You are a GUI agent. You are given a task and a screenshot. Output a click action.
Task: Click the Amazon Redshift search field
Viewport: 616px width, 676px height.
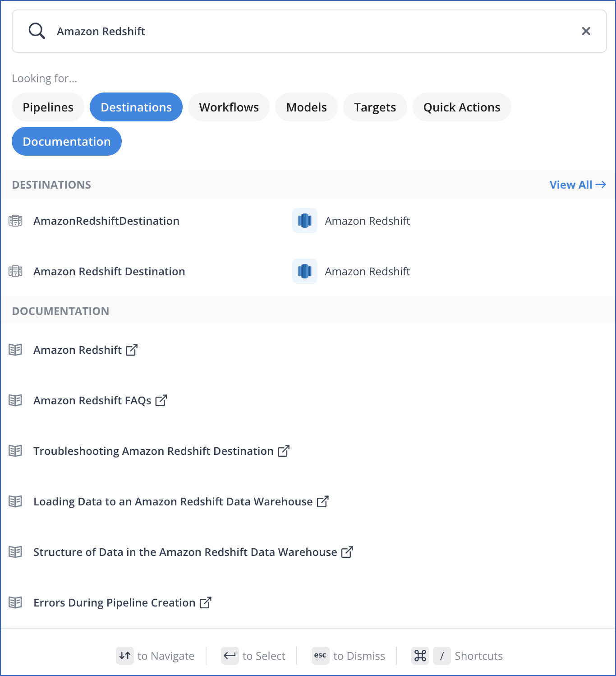click(309, 31)
